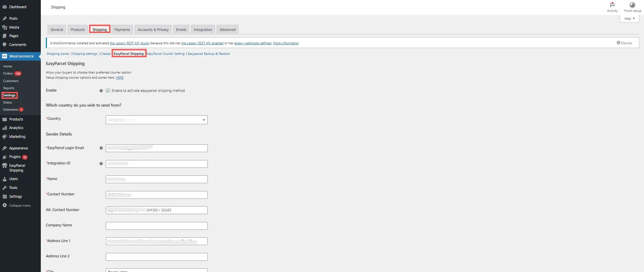
Task: Click the Appearance paintbrush icon
Action: click(4, 148)
